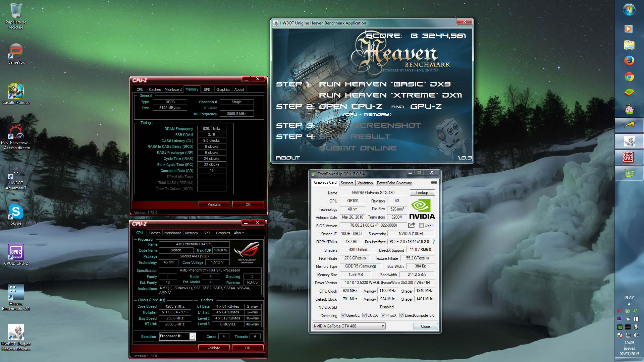
Task: Toggle the UEFI checkbox in GPU-Z
Action: (x=421, y=226)
